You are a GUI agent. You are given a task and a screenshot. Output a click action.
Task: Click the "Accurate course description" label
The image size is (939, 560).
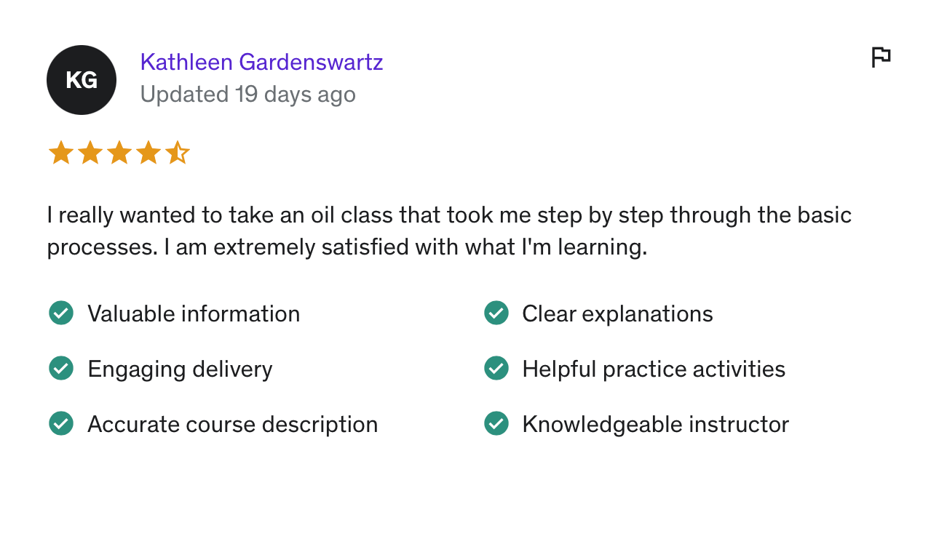pyautogui.click(x=232, y=424)
